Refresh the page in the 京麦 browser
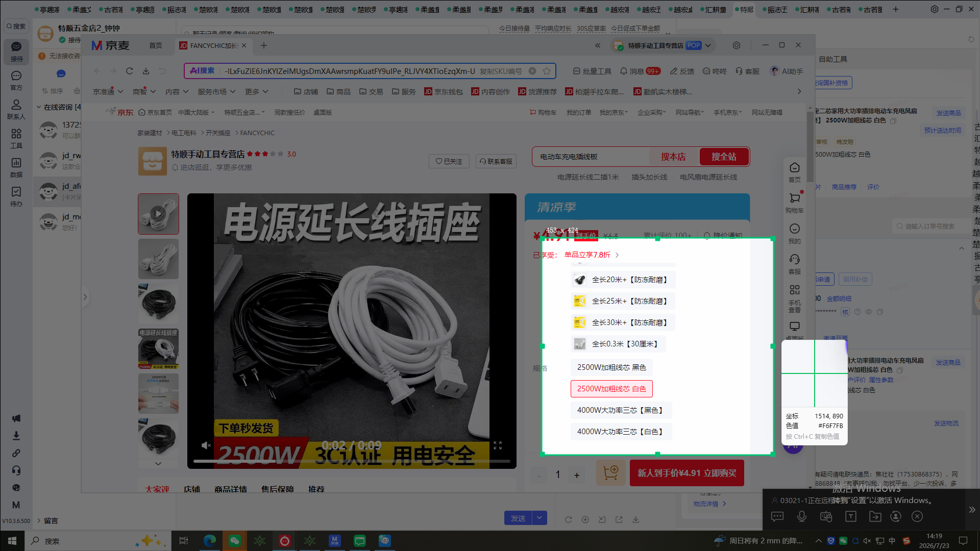Image resolution: width=980 pixels, height=551 pixels. coord(130,71)
